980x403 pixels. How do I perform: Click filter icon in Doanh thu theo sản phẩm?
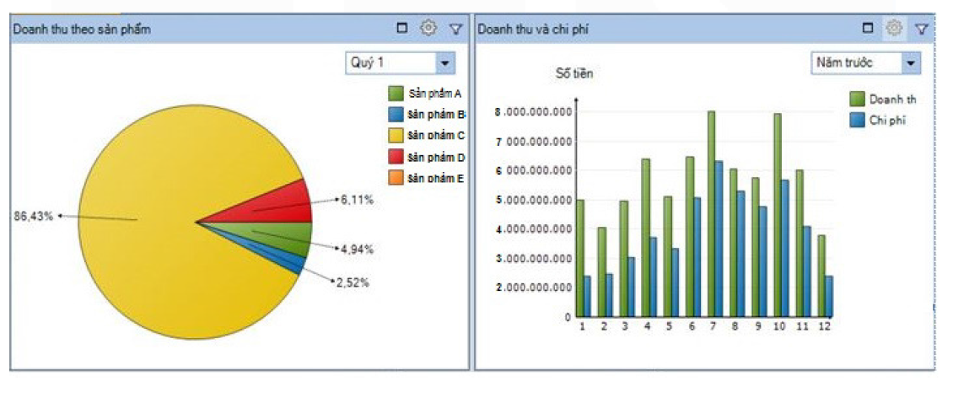pos(455,29)
